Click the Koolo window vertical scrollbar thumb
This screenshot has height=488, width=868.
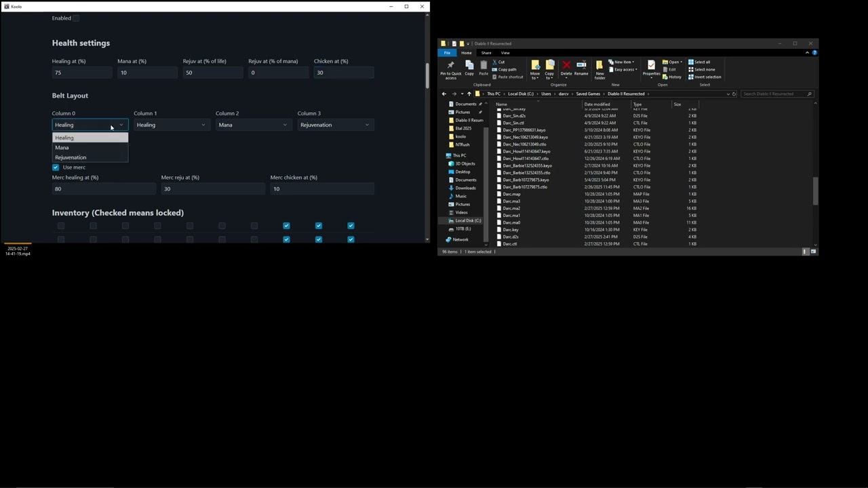tap(427, 76)
